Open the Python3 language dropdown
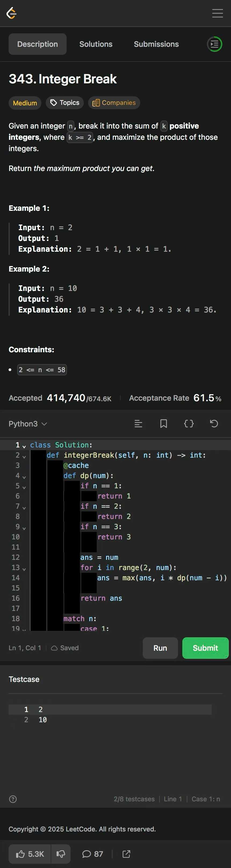This screenshot has width=231, height=868. (28, 424)
